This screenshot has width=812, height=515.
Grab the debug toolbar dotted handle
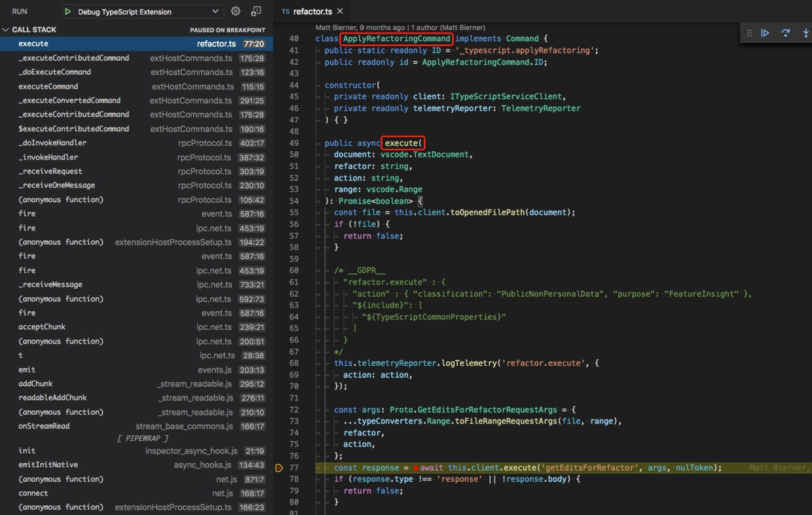(748, 32)
